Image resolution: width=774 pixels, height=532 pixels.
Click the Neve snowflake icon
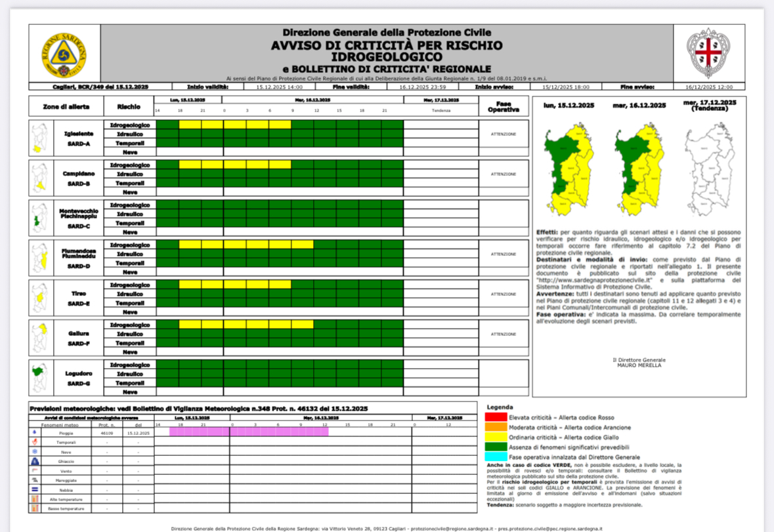pyautogui.click(x=34, y=452)
